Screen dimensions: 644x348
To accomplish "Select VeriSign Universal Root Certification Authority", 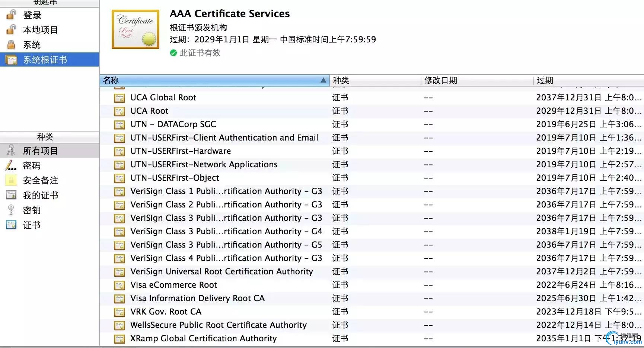I will coord(372,272).
